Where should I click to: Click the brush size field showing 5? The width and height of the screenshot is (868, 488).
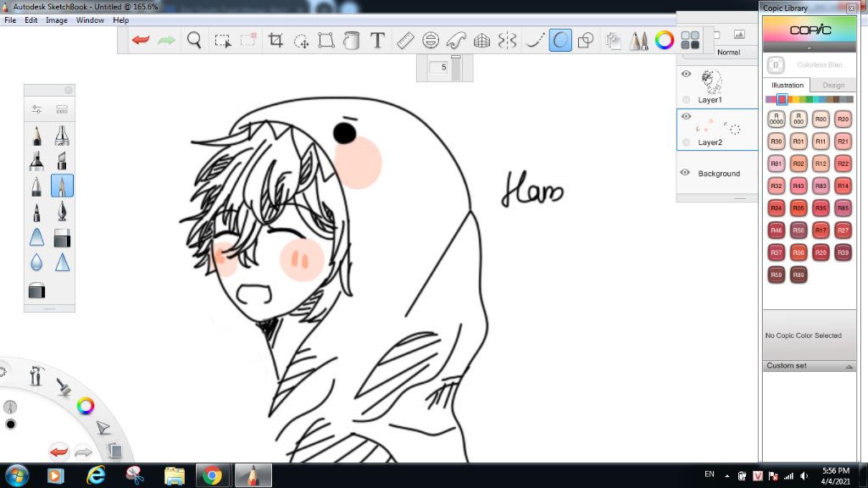click(440, 67)
